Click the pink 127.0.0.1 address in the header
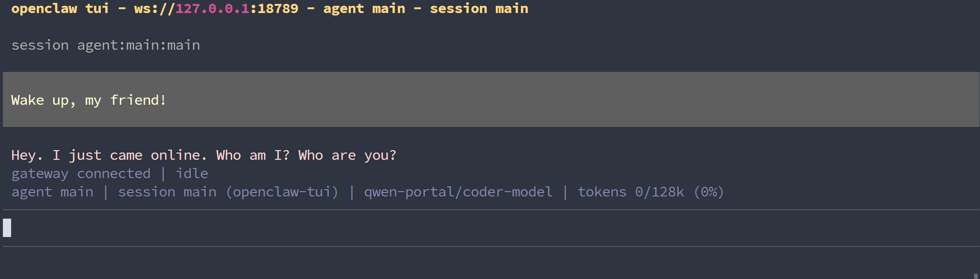Viewport: 980px width, 279px height. click(x=212, y=9)
